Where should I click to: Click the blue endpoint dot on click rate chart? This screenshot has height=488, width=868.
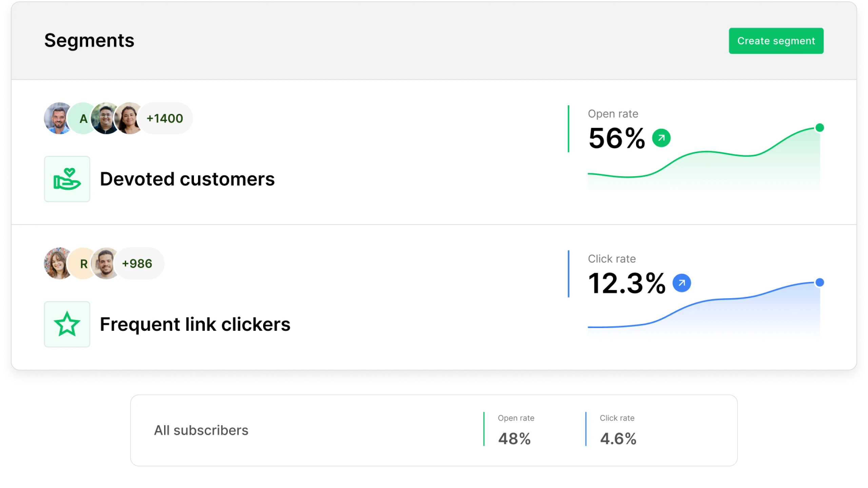[x=820, y=282]
